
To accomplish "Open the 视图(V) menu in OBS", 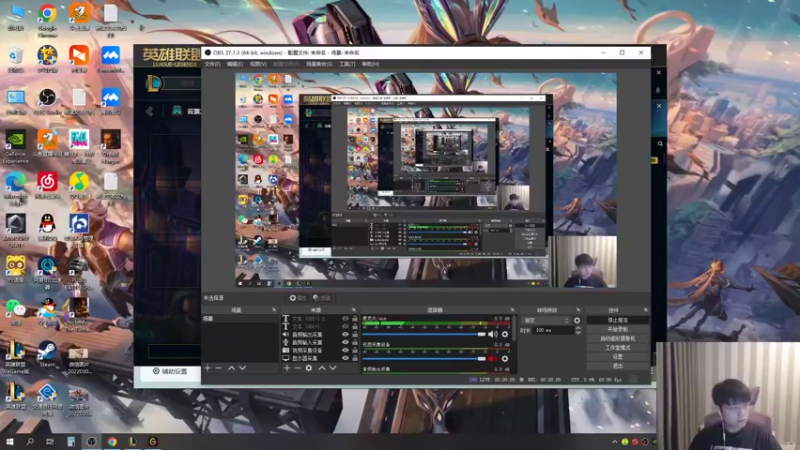I will [258, 64].
